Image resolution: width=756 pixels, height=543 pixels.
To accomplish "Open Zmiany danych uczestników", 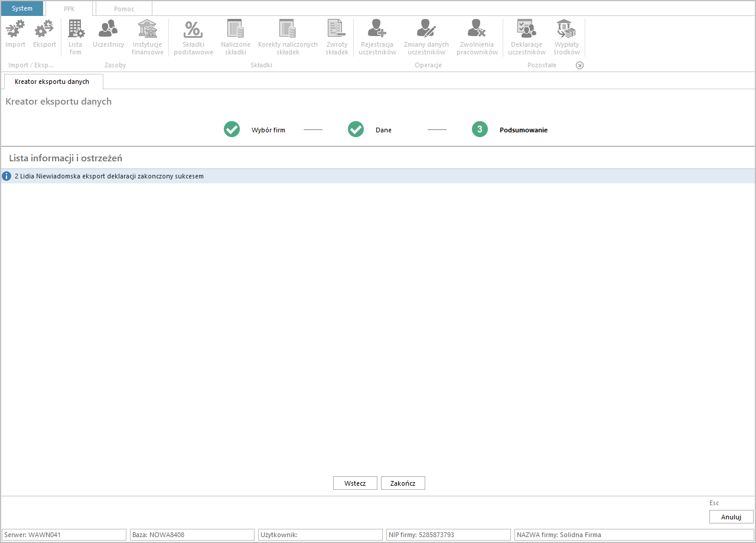I will click(426, 38).
